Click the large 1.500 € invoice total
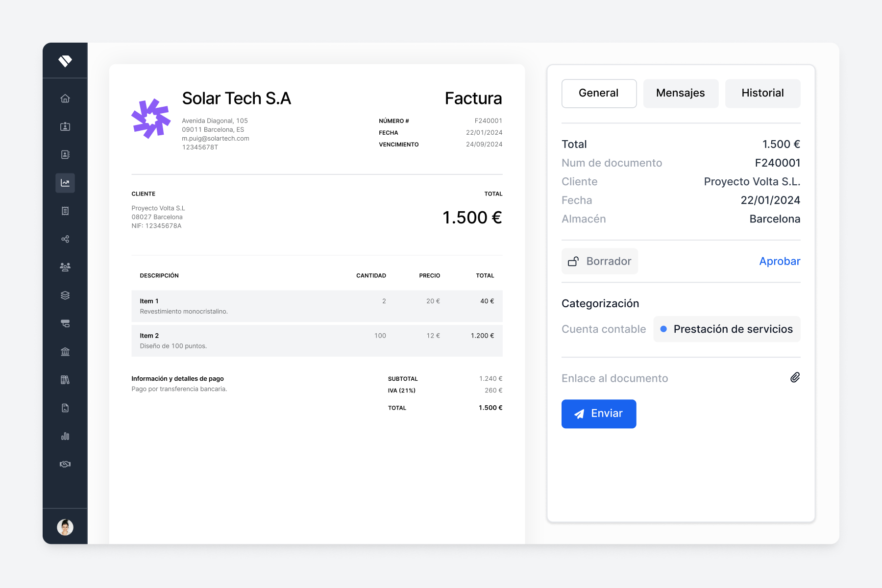Screen dimensions: 882x588 472,218
